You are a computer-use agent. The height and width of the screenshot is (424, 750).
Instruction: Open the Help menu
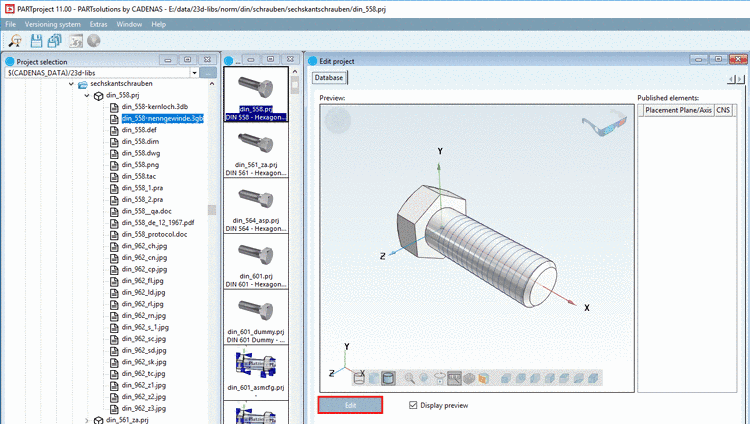point(158,24)
